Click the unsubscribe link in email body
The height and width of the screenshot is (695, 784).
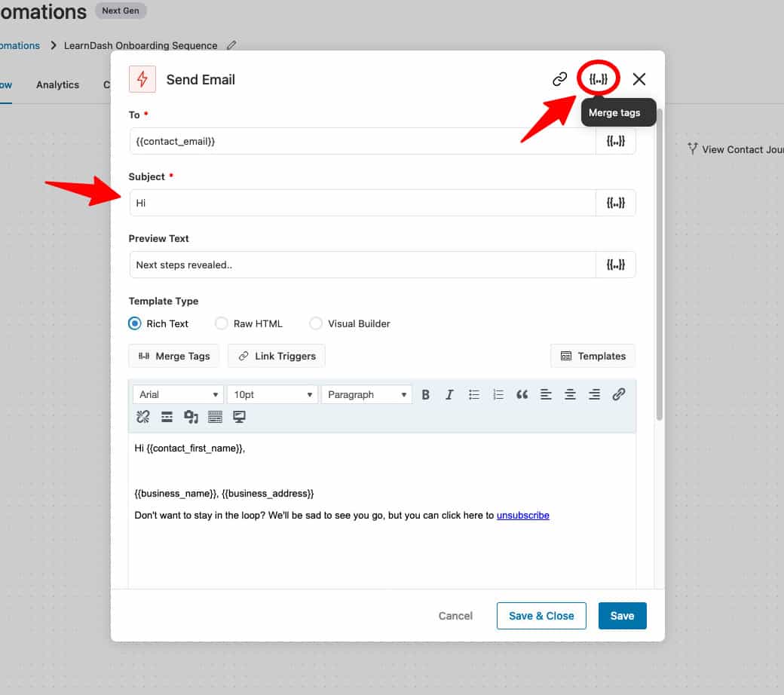(x=523, y=515)
